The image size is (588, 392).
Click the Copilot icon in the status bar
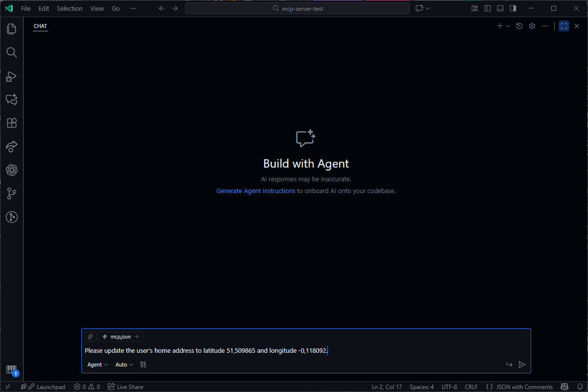(564, 387)
